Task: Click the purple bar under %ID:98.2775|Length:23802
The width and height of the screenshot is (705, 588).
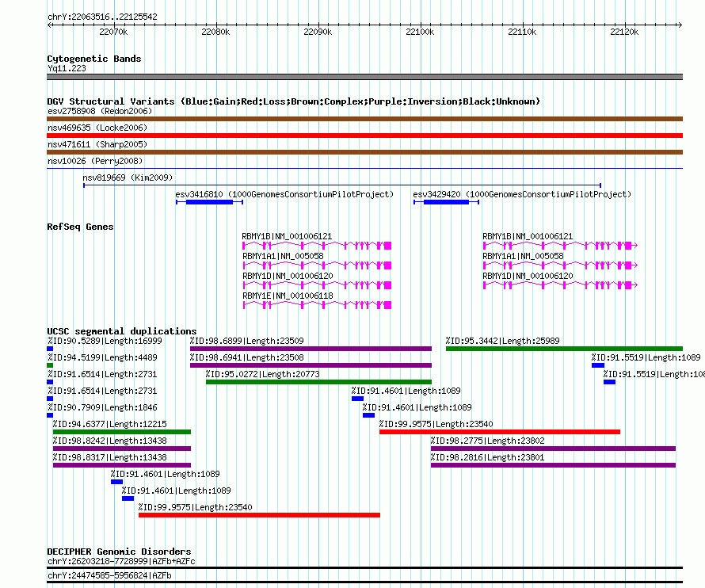Action: (x=553, y=449)
